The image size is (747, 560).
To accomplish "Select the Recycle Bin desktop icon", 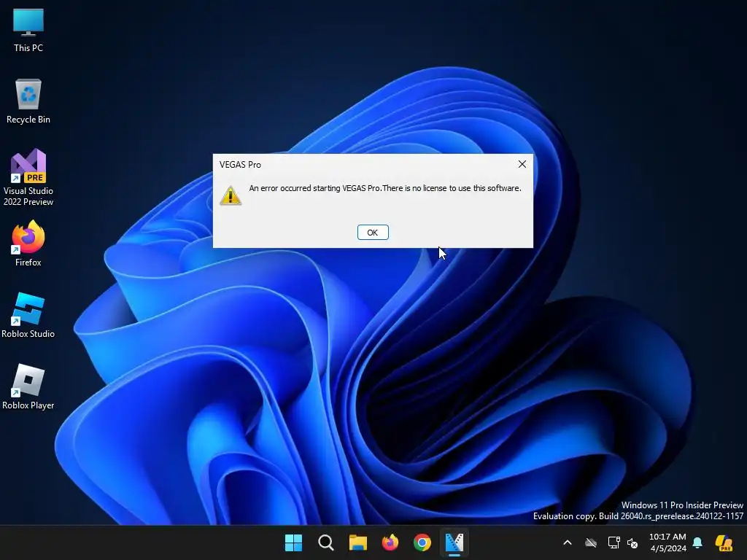I will [28, 101].
